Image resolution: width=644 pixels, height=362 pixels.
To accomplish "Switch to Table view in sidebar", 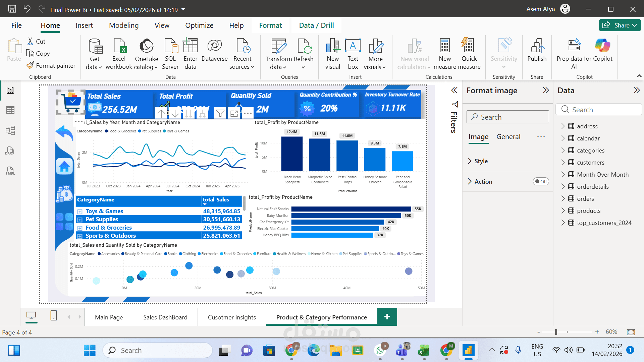I will pos(10,110).
